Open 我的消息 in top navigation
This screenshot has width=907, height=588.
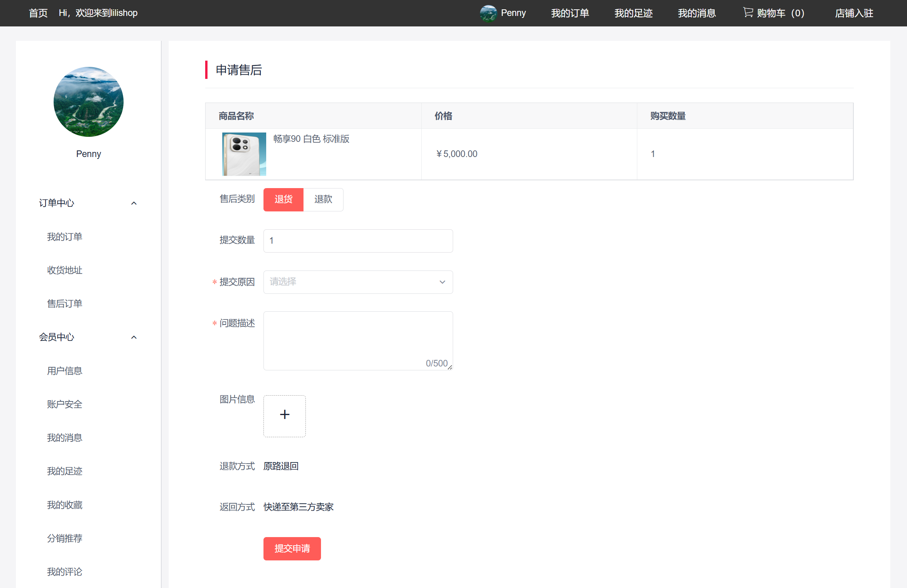(x=697, y=13)
